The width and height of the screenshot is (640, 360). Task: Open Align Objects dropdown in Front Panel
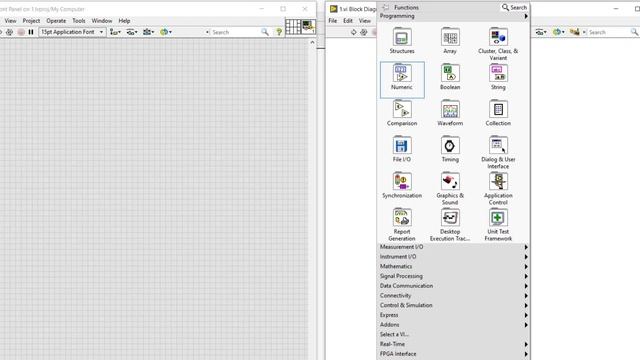tap(116, 32)
